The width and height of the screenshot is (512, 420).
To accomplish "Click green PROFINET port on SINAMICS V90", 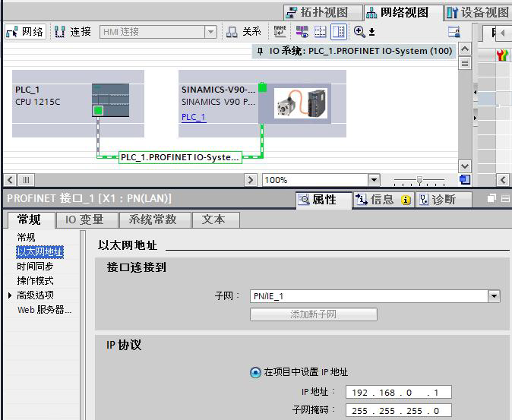I will (x=263, y=87).
